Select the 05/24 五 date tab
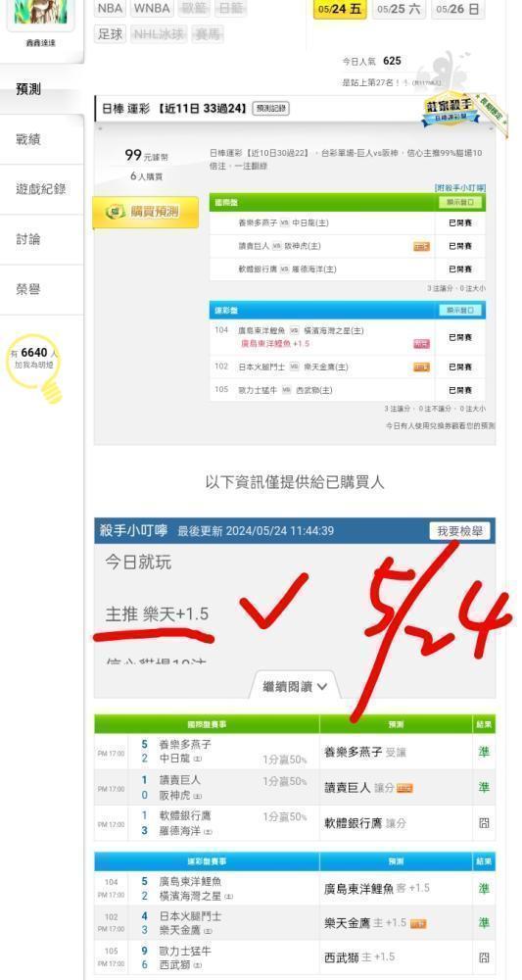Screen dimensions: 522x980 coord(340,10)
